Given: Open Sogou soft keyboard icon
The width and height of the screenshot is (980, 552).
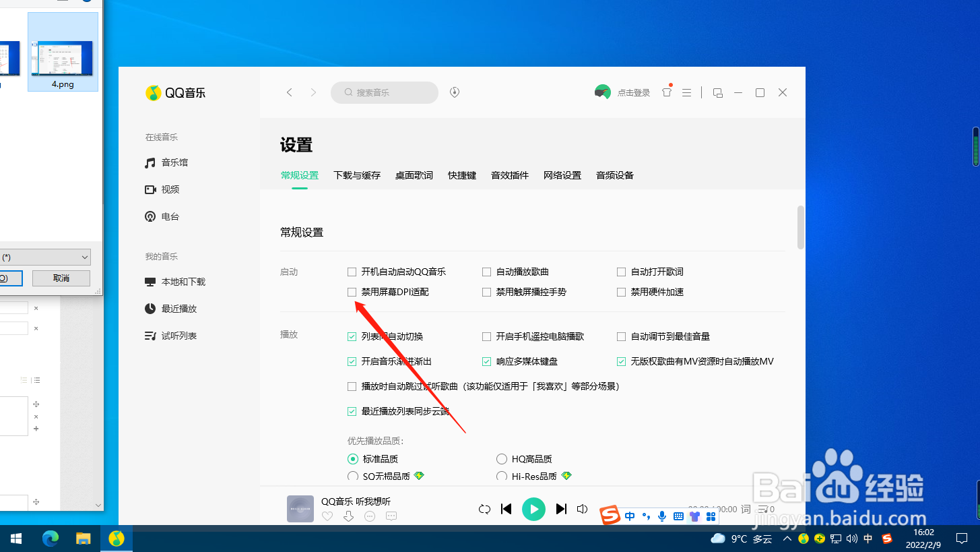Looking at the screenshot, I should tap(678, 516).
